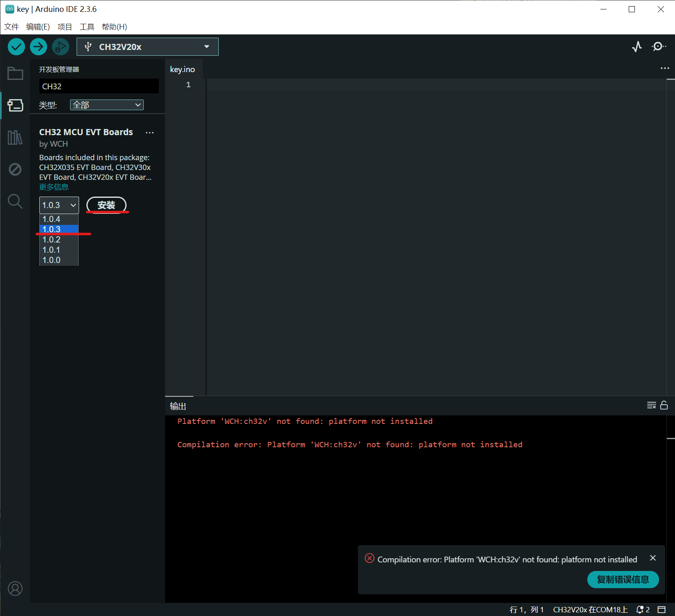Viewport: 675px width, 616px height.
Task: Open the Debug sidebar panel icon
Action: [x=15, y=169]
